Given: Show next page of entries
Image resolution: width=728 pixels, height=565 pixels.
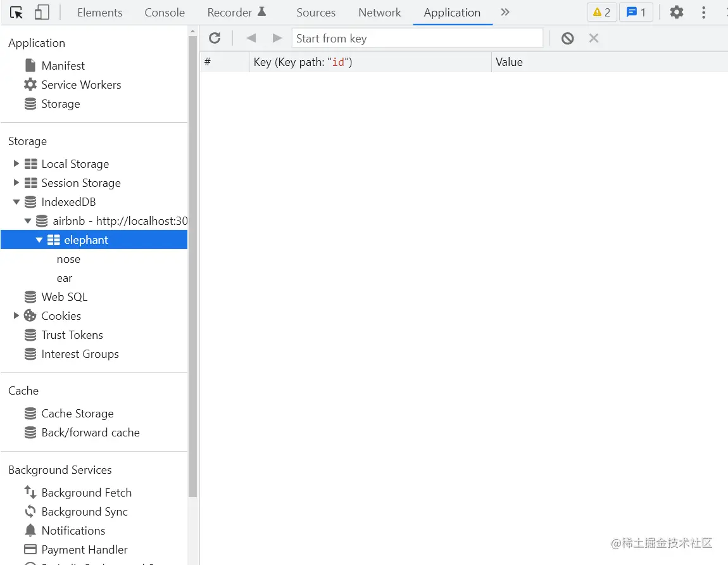Looking at the screenshot, I should tap(277, 38).
